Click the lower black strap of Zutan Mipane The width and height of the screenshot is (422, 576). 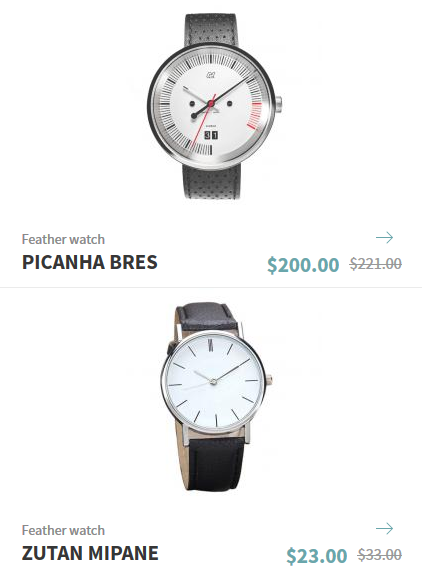[211, 465]
